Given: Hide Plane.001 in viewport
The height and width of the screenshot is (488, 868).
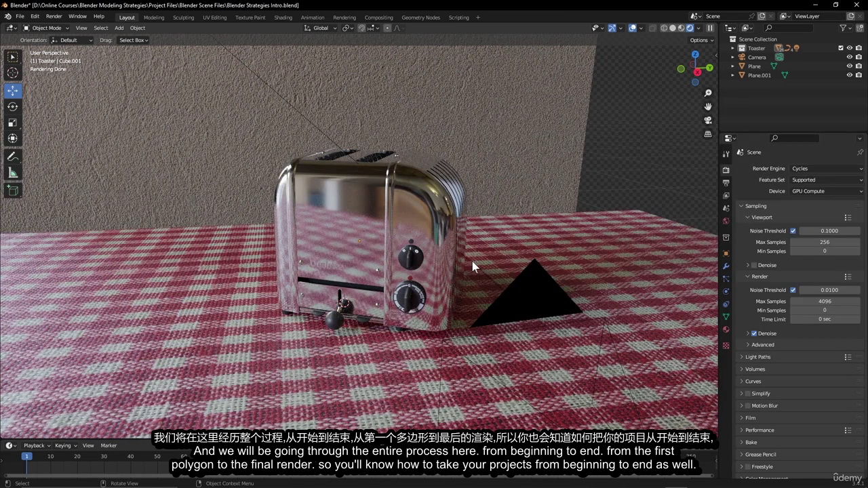Looking at the screenshot, I should [x=849, y=75].
